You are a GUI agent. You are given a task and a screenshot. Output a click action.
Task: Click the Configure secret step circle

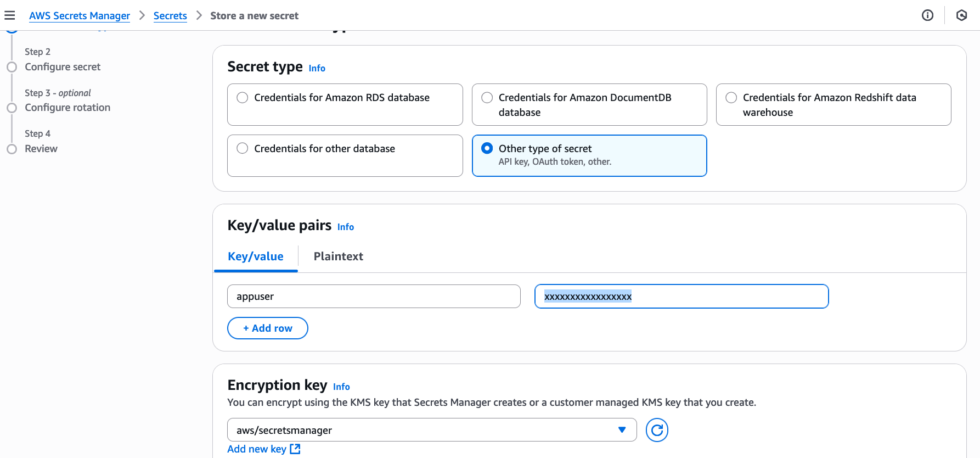coord(12,67)
